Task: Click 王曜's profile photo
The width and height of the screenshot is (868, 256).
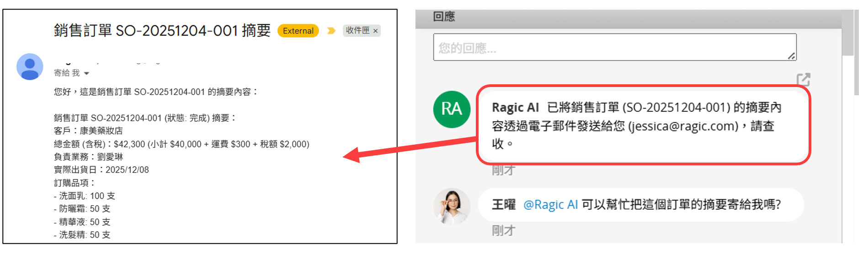Action: [452, 207]
